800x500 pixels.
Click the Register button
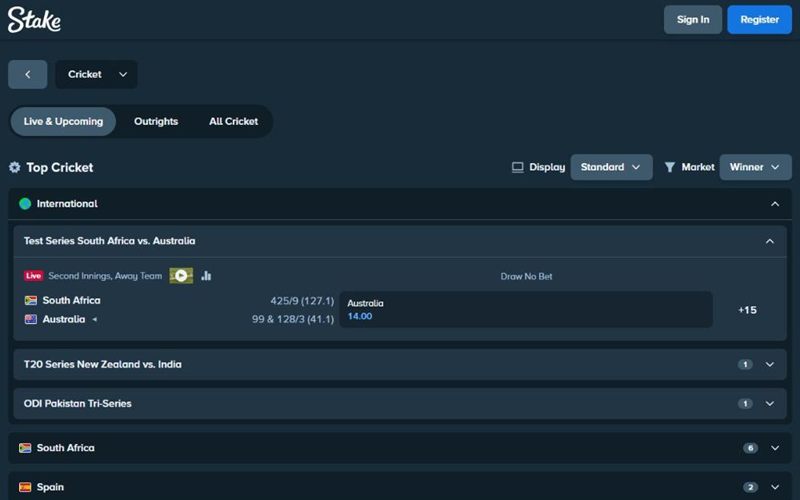click(760, 20)
